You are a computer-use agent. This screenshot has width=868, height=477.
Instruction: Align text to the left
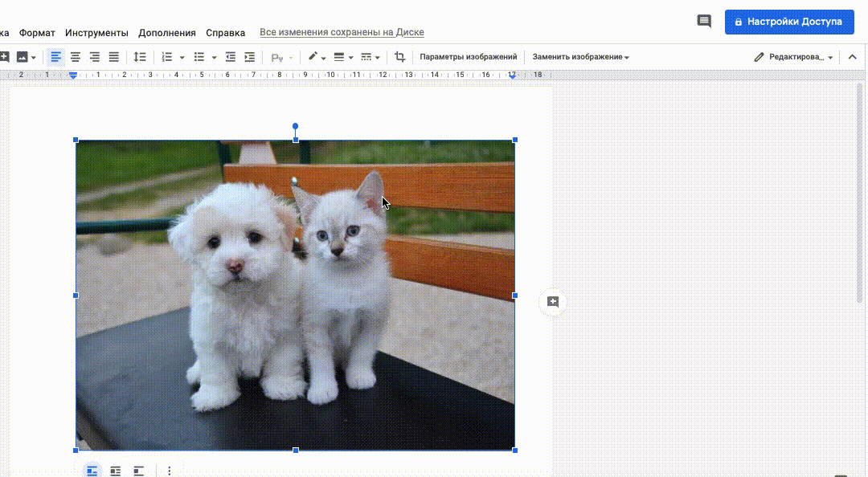point(55,57)
